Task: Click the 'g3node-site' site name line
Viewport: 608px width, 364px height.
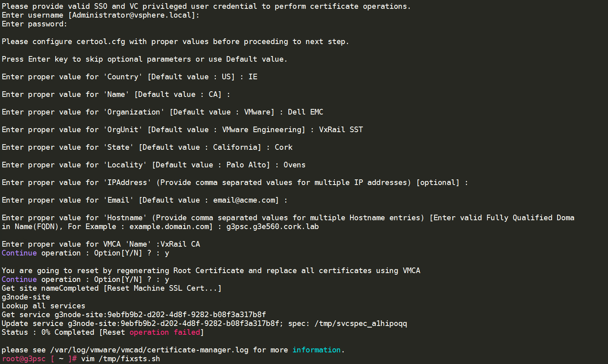Action: tap(26, 297)
